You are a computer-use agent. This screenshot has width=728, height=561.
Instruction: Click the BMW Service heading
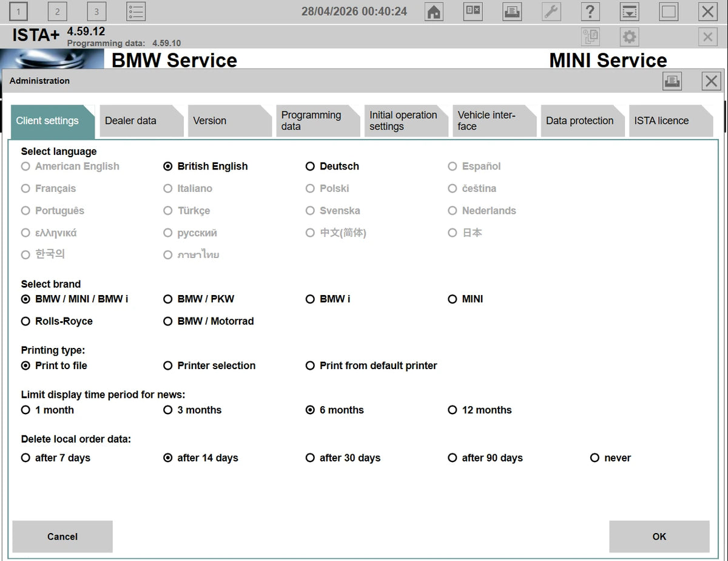click(x=175, y=60)
